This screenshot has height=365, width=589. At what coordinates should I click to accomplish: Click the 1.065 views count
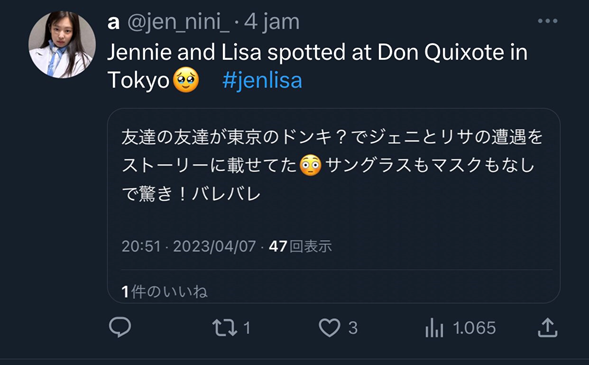coord(474,328)
